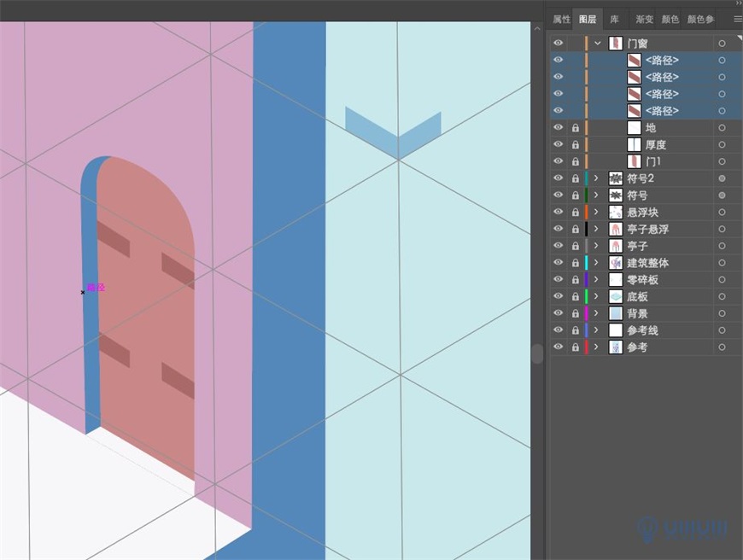
Task: Collapse the 门窗 layer group
Action: (596, 43)
